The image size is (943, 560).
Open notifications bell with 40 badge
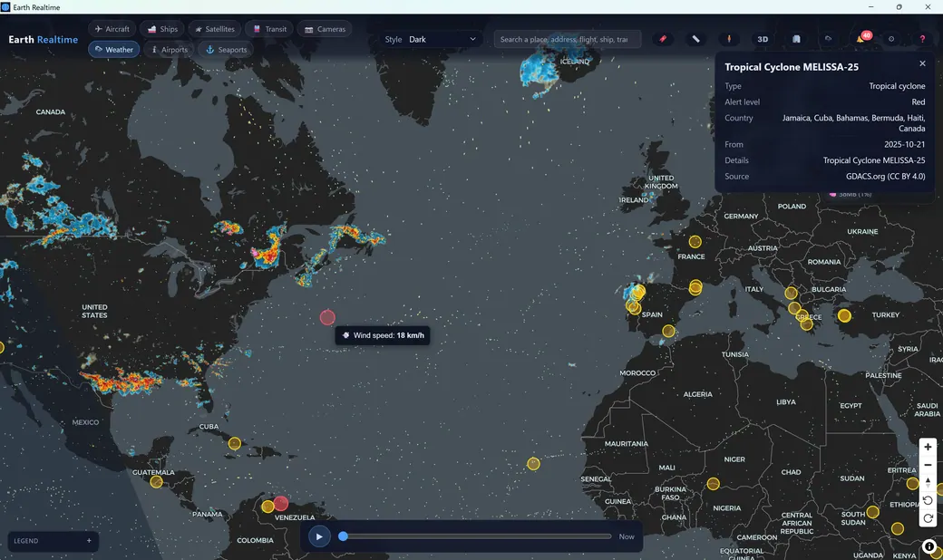click(x=861, y=38)
